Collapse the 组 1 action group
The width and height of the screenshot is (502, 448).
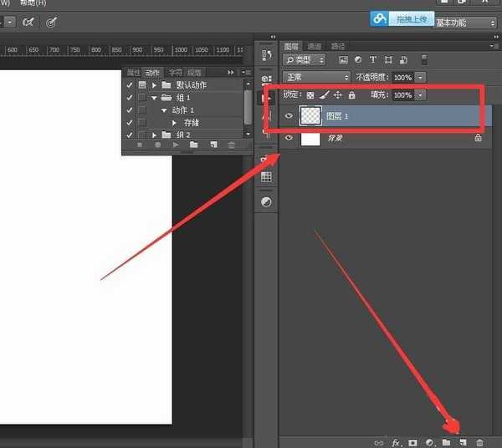155,98
